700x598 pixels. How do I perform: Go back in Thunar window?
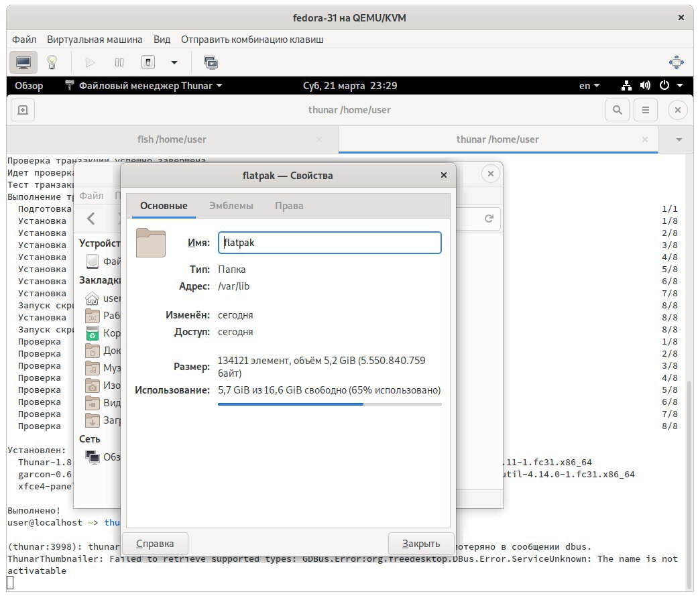91,219
